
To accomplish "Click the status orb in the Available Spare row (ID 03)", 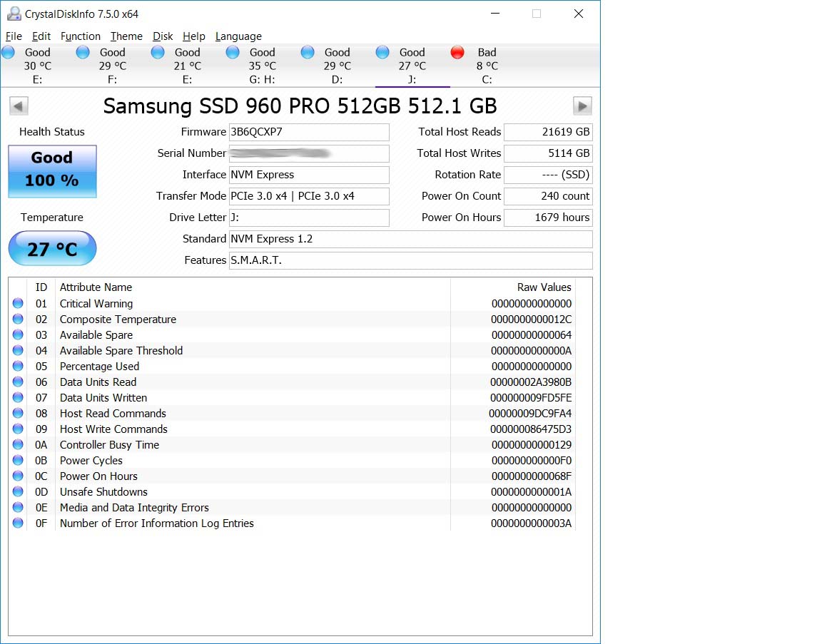I will tap(18, 334).
